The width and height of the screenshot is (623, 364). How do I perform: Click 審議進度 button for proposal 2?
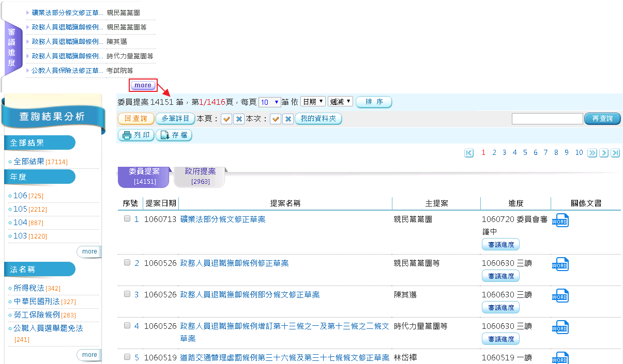pos(500,276)
